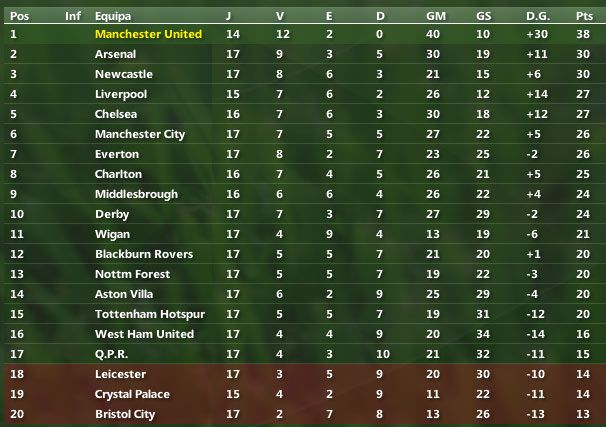Click the Blackburn Rovers team name
This screenshot has height=427, width=606.
[144, 254]
